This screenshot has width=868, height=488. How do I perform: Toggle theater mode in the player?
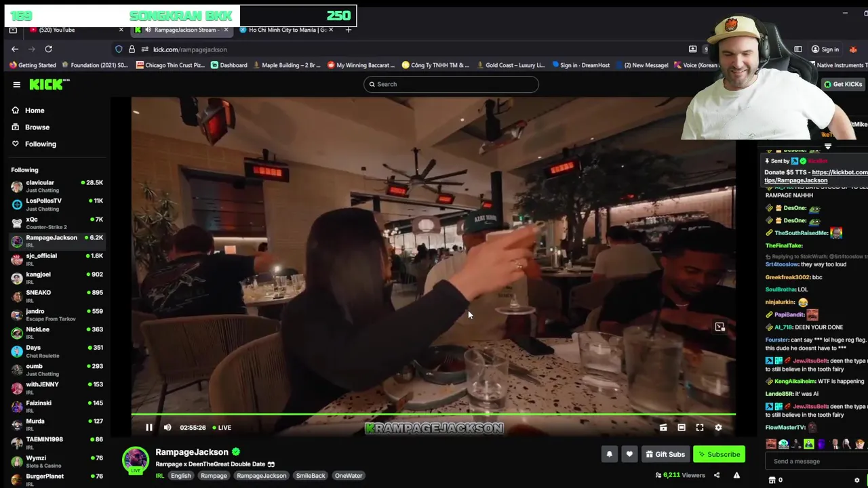(682, 428)
